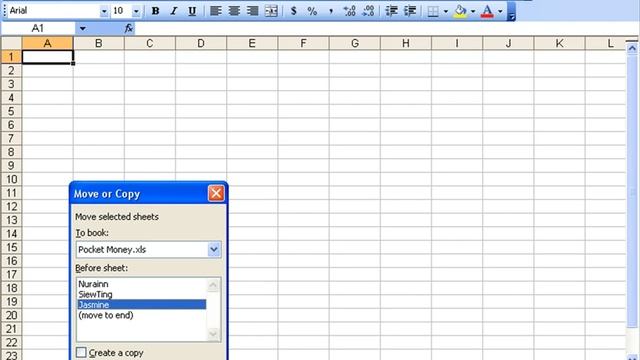Click the worksheet scroll up arrow
This screenshot has width=640, height=360.
pyautogui.click(x=632, y=49)
